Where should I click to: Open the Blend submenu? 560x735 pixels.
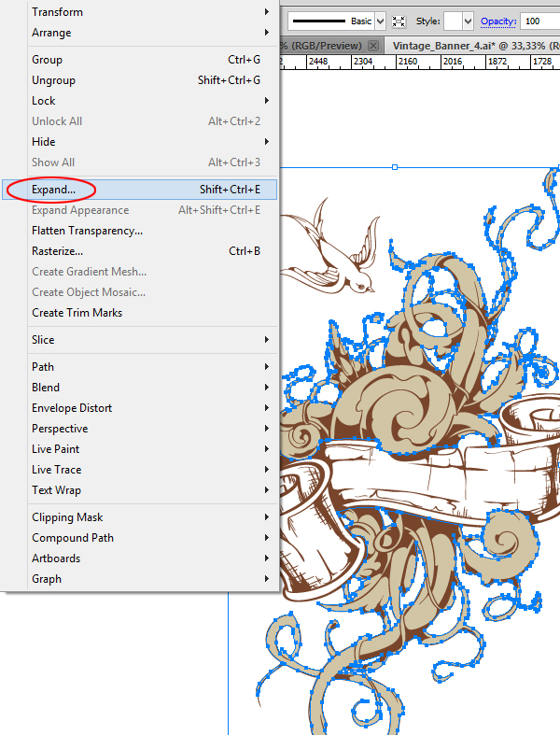coord(139,388)
